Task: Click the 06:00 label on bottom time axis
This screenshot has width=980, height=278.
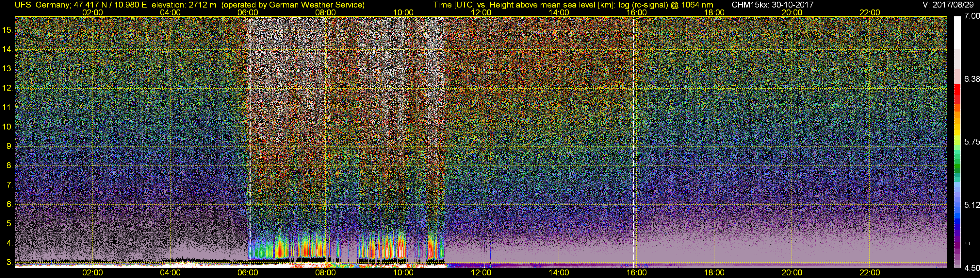Action: pos(248,273)
